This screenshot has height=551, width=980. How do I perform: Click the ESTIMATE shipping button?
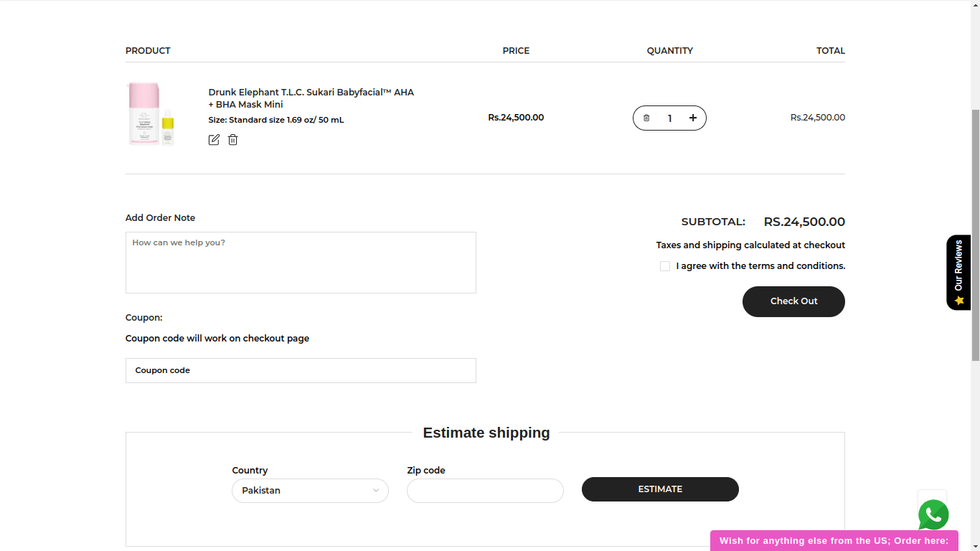(x=660, y=489)
